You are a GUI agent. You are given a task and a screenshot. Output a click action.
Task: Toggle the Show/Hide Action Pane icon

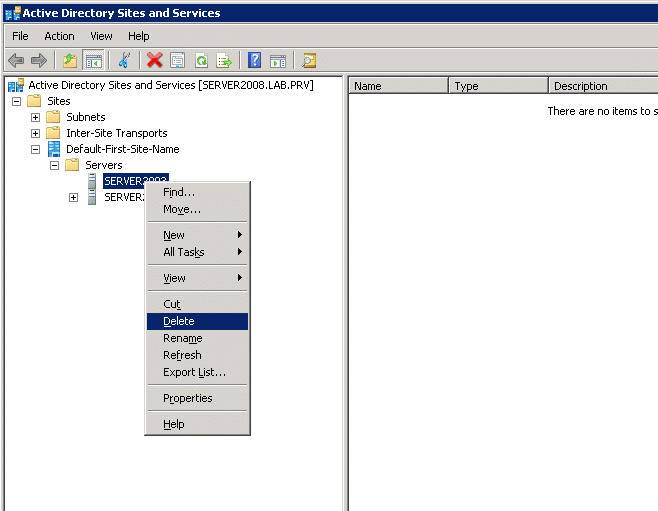[x=278, y=61]
